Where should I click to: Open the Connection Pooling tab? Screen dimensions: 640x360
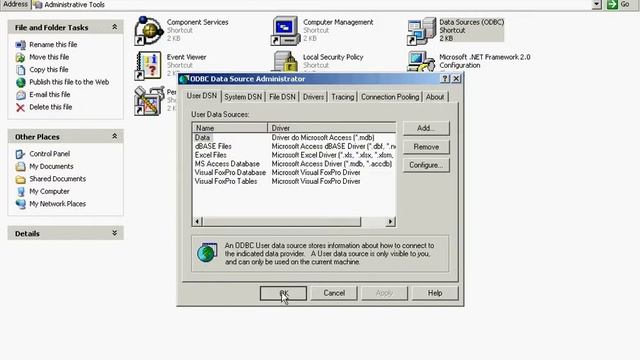point(390,97)
